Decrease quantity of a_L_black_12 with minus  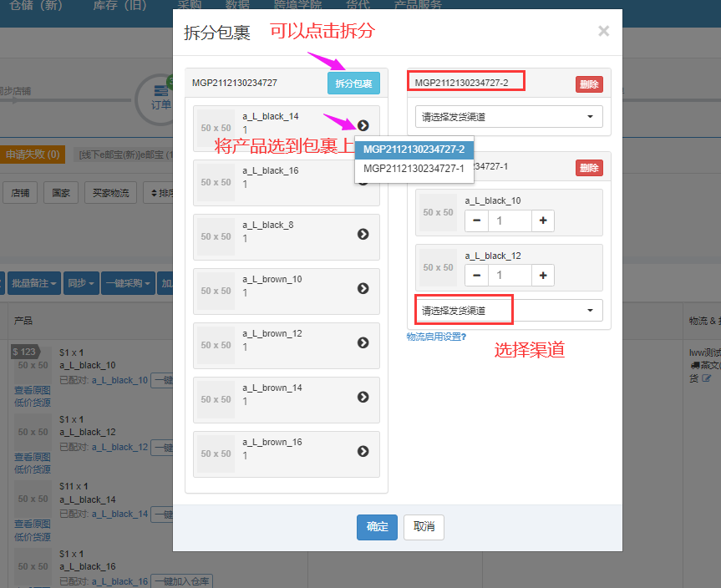pyautogui.click(x=477, y=275)
